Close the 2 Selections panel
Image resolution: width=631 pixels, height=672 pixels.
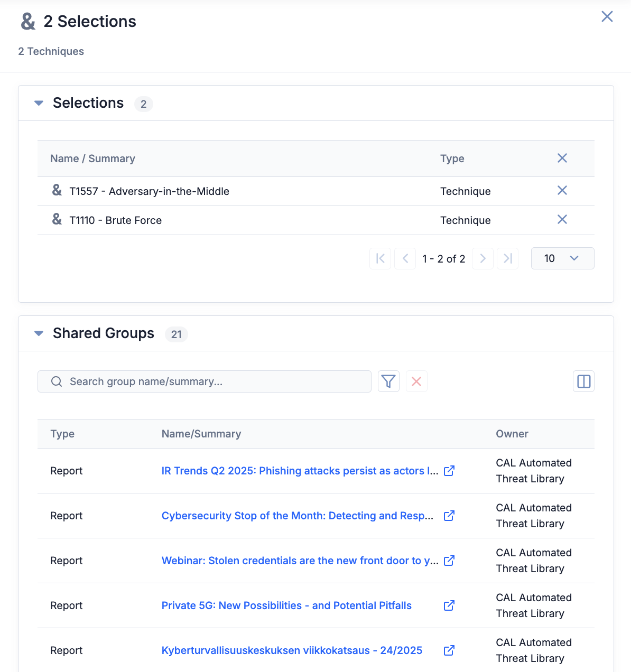point(607,16)
